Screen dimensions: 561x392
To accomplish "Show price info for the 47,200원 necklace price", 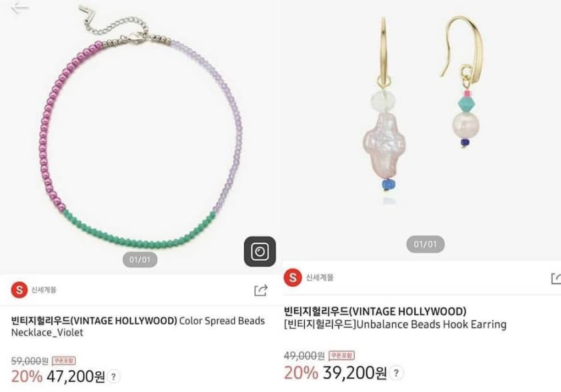I will [x=113, y=377].
